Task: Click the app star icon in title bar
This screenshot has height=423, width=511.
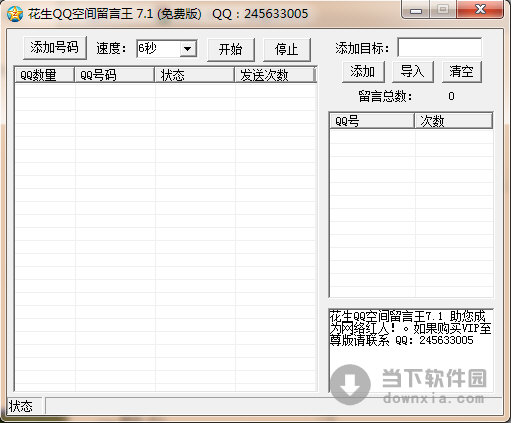Action: pyautogui.click(x=15, y=14)
